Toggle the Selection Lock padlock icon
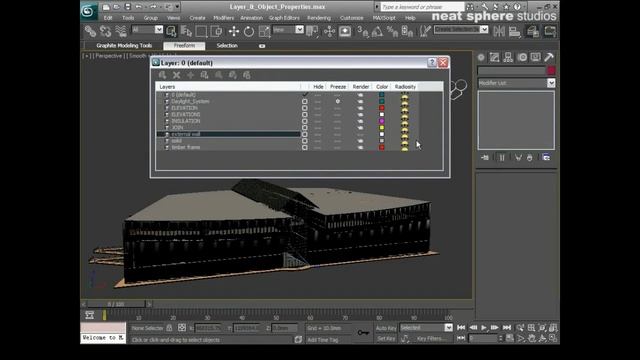This screenshot has width=640, height=360. click(x=169, y=328)
